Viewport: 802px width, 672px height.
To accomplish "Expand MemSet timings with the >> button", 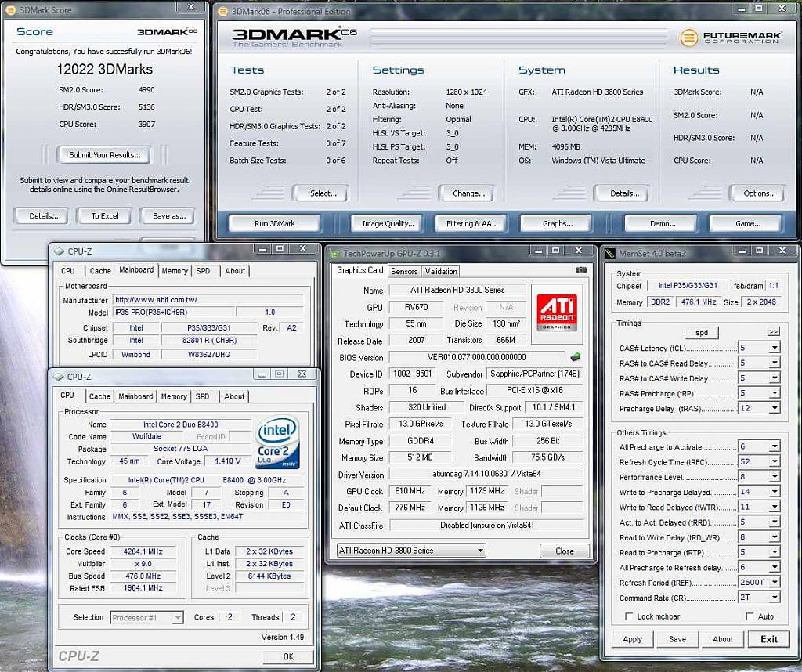I will pos(773,332).
